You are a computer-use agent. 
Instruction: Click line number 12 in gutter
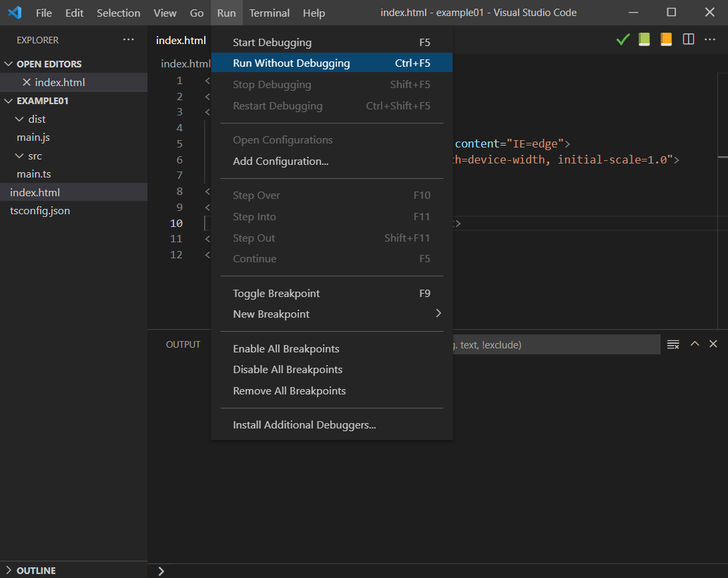(176, 255)
